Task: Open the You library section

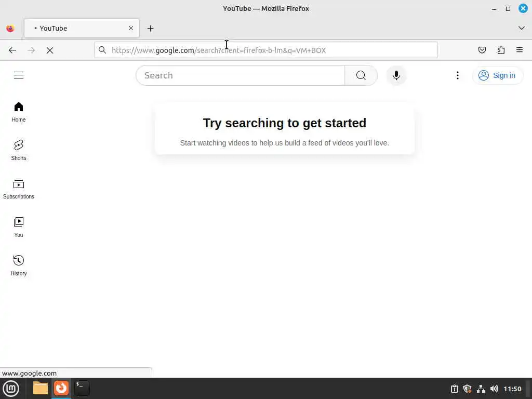Action: [19, 227]
